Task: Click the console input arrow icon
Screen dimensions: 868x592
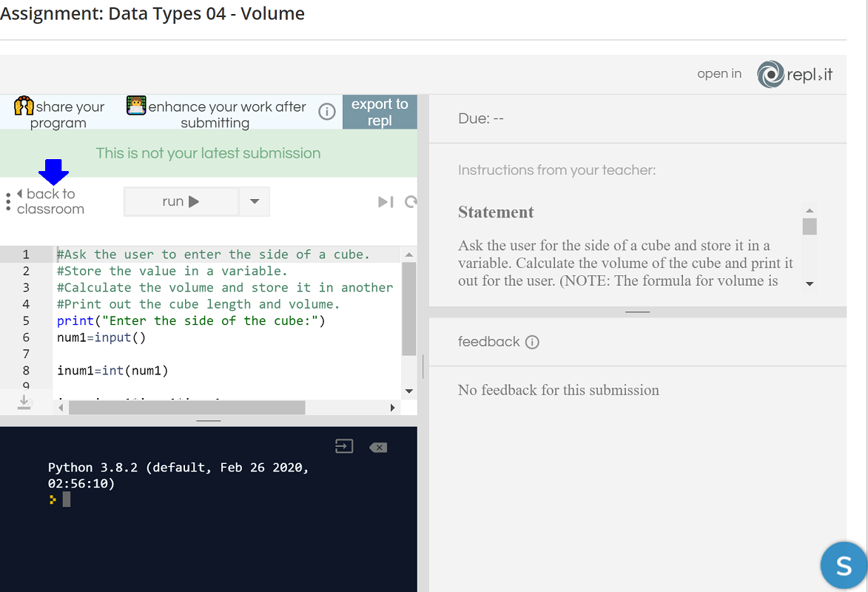Action: tap(344, 446)
